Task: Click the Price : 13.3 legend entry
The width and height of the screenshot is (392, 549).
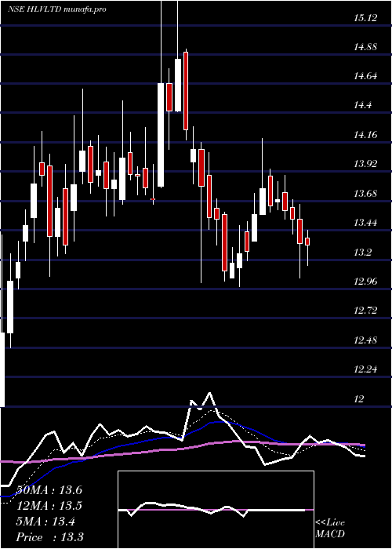Action: (x=50, y=537)
